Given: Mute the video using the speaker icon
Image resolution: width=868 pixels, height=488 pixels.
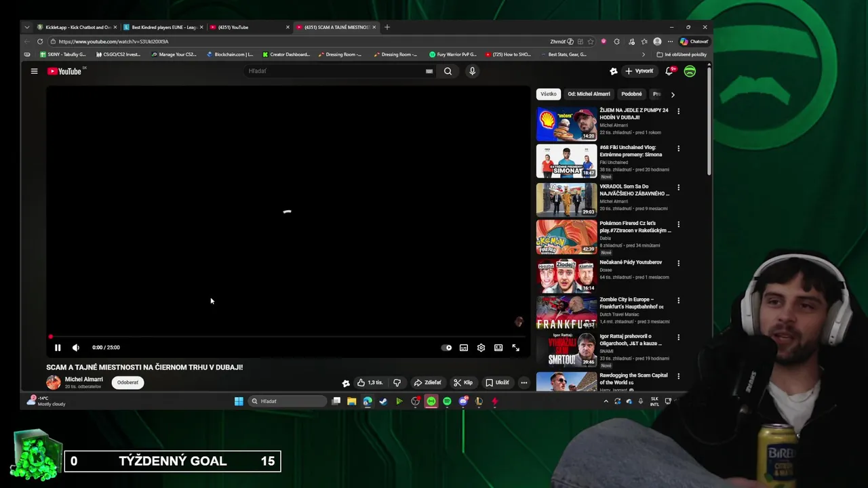Looking at the screenshot, I should pos(75,348).
